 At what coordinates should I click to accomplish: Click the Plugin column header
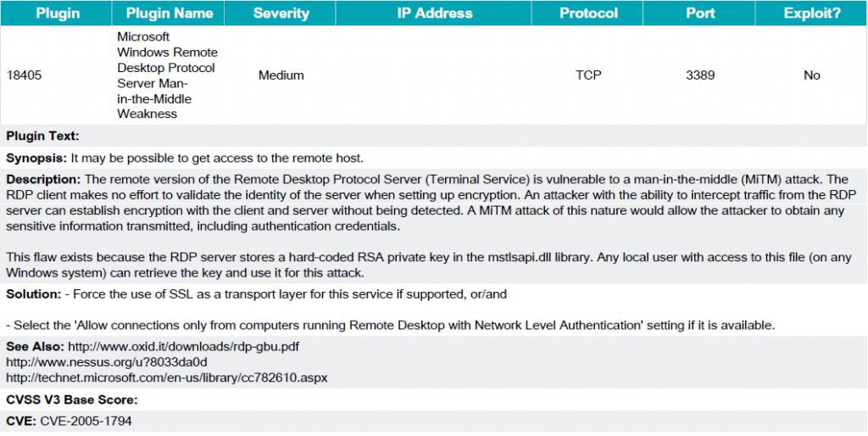pos(58,14)
